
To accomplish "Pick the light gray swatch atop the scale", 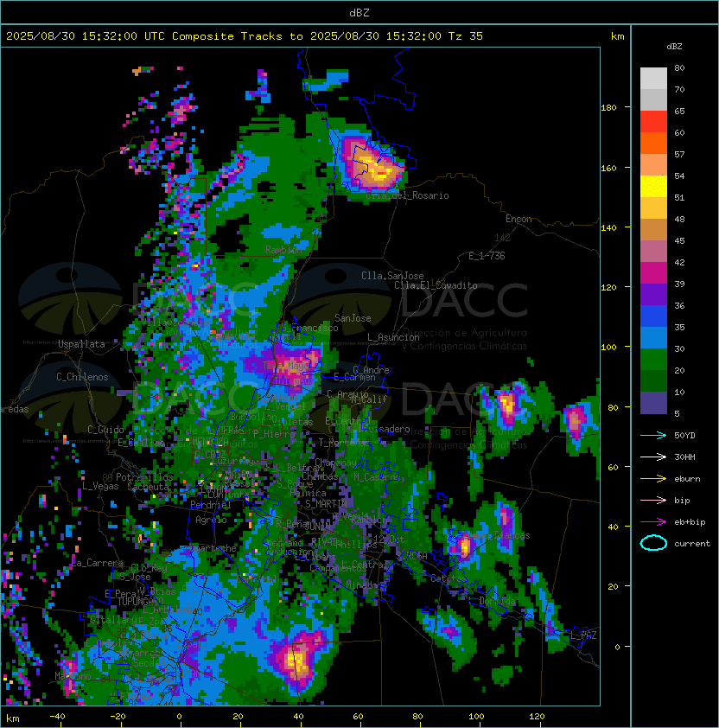I will point(653,78).
